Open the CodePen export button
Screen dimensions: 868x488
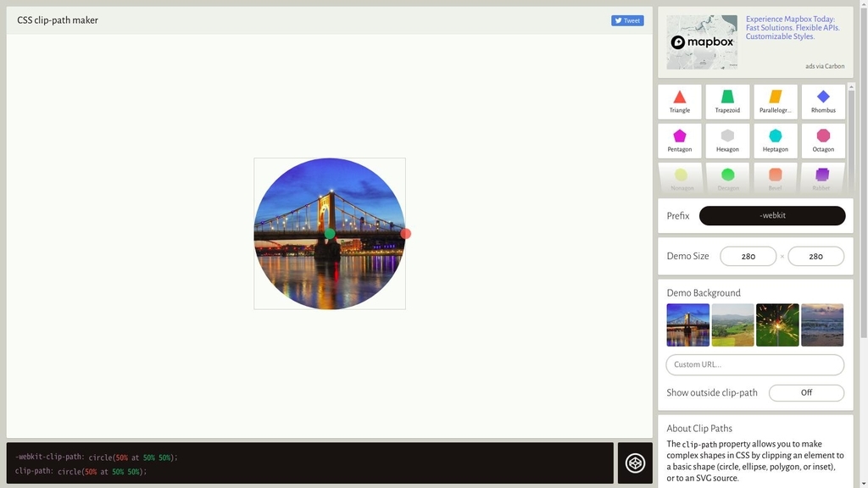tap(635, 463)
